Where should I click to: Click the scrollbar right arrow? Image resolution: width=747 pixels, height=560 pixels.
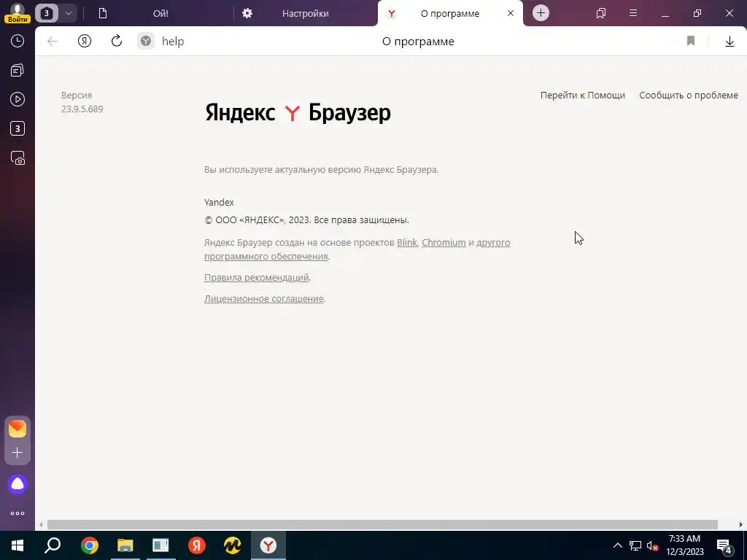pos(741,525)
